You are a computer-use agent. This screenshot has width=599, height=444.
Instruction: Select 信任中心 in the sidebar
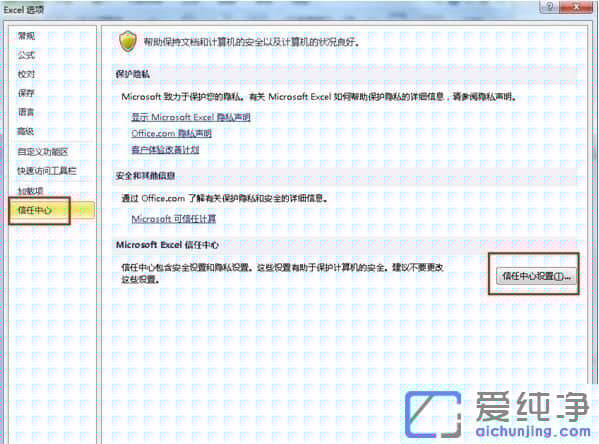[51, 210]
